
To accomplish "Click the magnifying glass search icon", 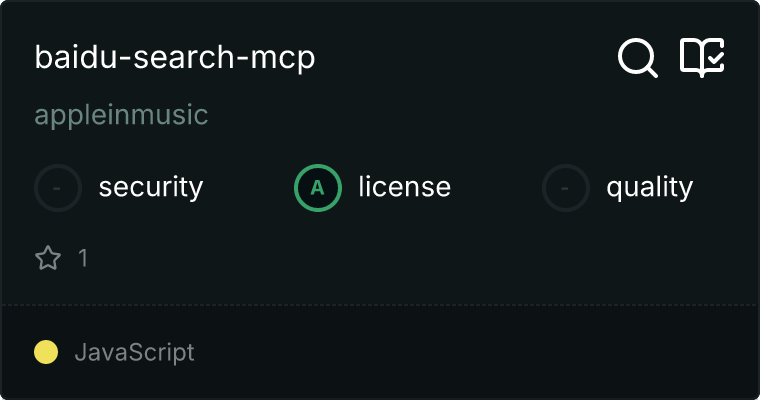I will click(638, 58).
